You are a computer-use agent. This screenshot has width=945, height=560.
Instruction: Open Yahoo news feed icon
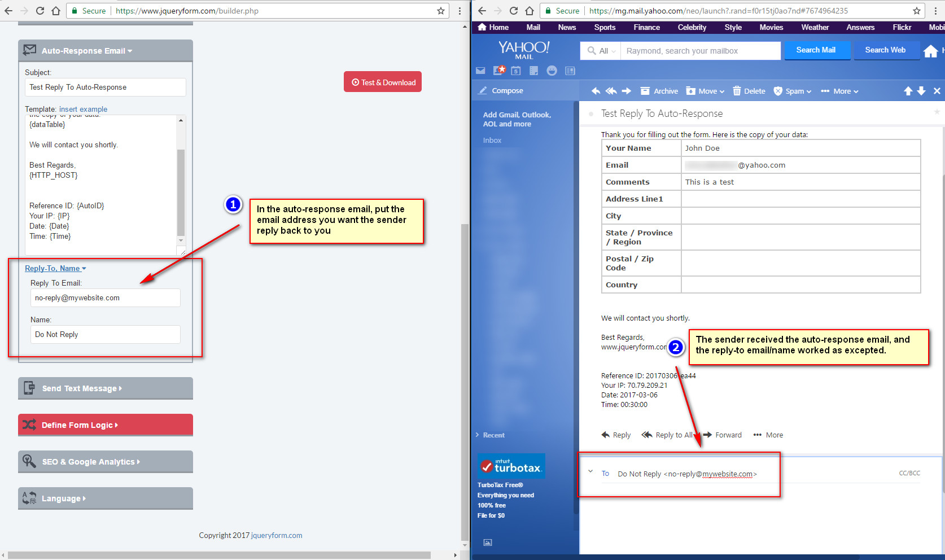tap(570, 71)
